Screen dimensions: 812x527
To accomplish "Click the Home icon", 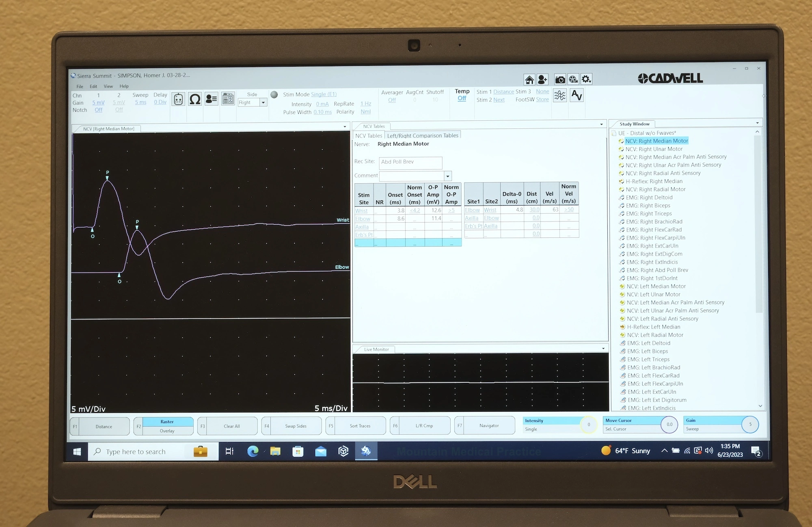I will [530, 79].
